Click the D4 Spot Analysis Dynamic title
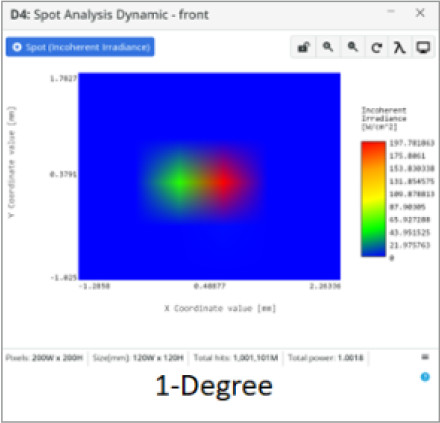The image size is (440, 423). pos(109,15)
